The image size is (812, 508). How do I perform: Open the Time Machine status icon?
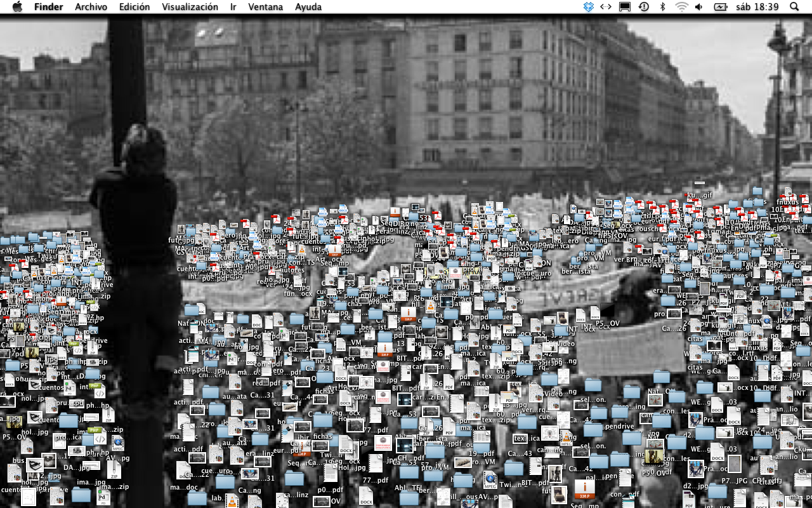click(x=644, y=7)
